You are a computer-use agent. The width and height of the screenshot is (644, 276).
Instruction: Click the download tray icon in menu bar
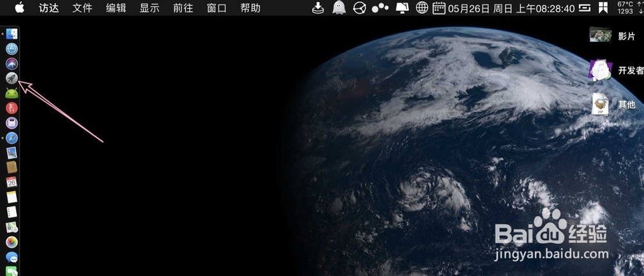click(318, 8)
